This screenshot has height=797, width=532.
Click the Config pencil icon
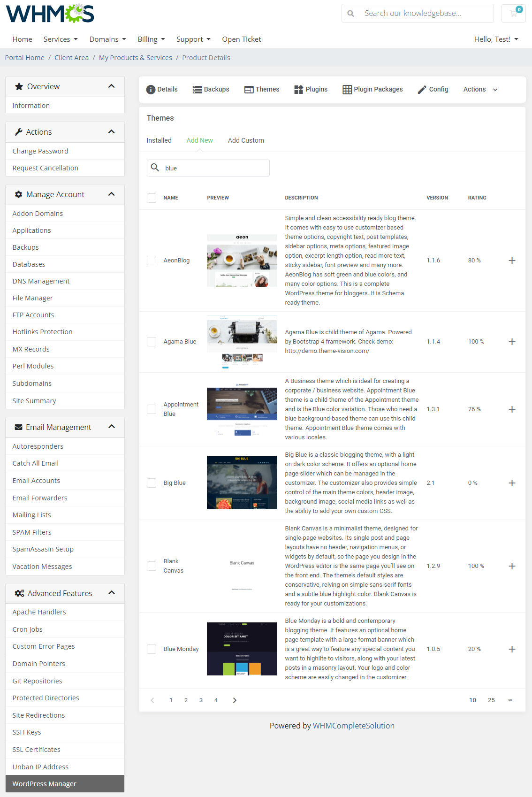pos(422,90)
